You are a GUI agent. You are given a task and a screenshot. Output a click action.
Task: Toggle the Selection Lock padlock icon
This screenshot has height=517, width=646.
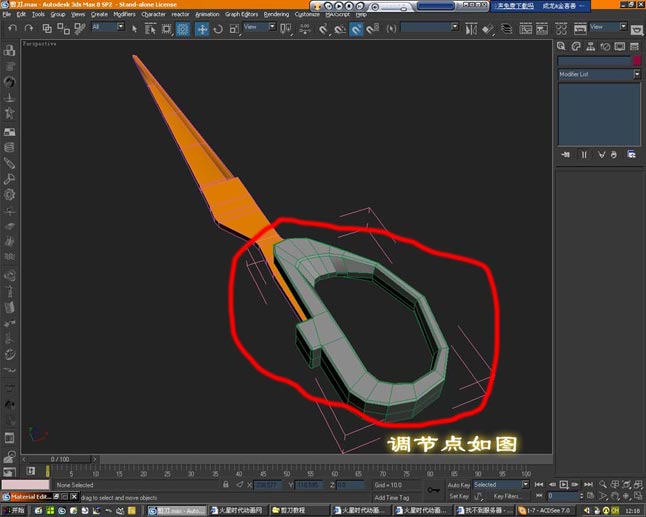click(x=225, y=484)
